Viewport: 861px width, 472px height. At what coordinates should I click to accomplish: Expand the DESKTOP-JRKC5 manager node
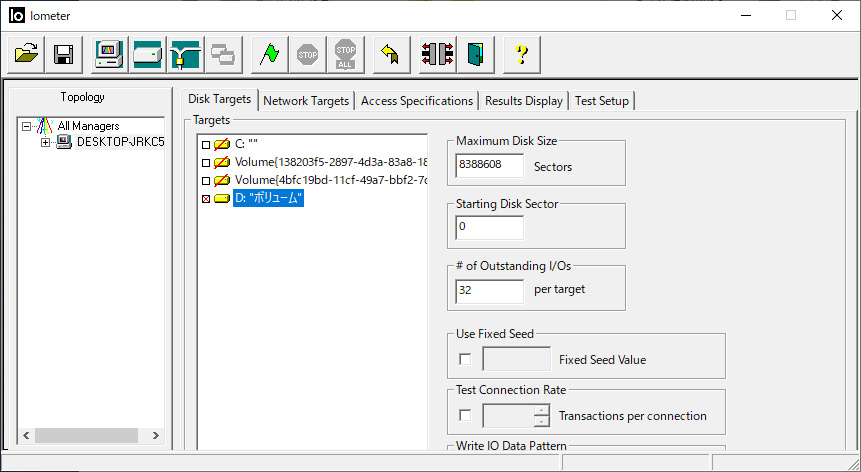click(45, 142)
